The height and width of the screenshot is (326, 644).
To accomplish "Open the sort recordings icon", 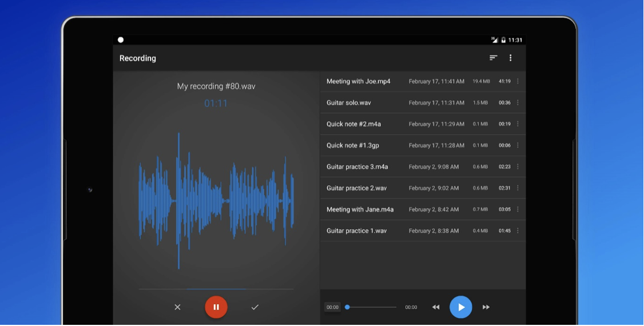I will click(x=493, y=58).
